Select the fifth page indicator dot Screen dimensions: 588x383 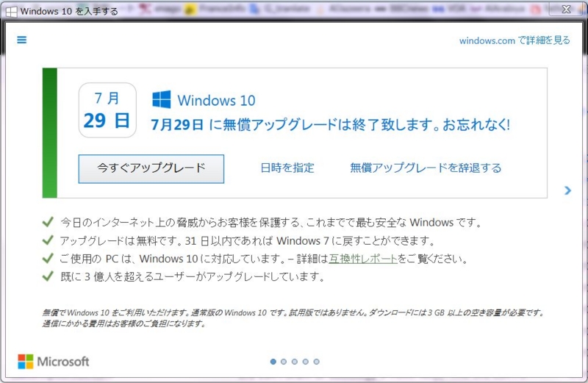317,362
